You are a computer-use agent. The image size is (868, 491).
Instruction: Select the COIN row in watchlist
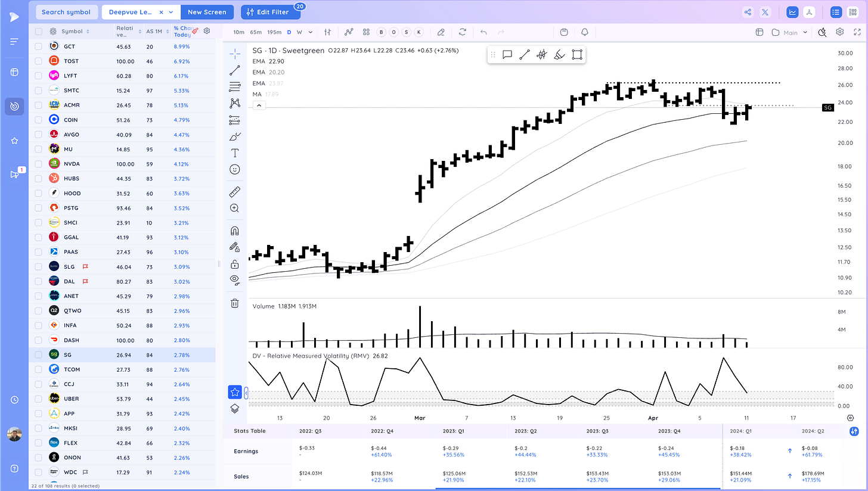coord(122,120)
